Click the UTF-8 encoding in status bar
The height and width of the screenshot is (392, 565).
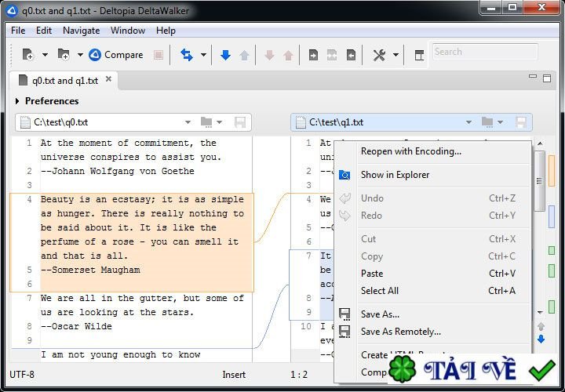pyautogui.click(x=22, y=375)
